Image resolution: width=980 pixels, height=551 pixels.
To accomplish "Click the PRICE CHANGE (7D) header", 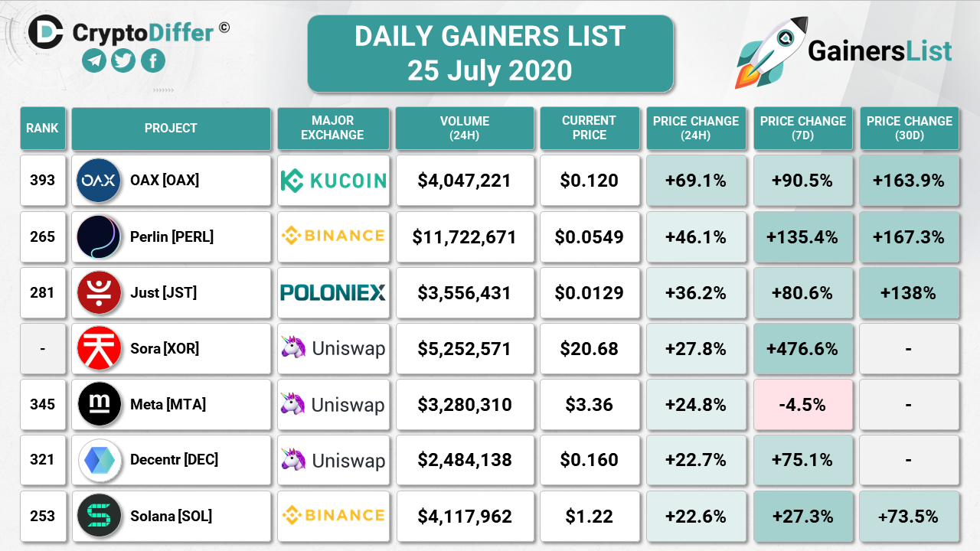I will [x=802, y=129].
